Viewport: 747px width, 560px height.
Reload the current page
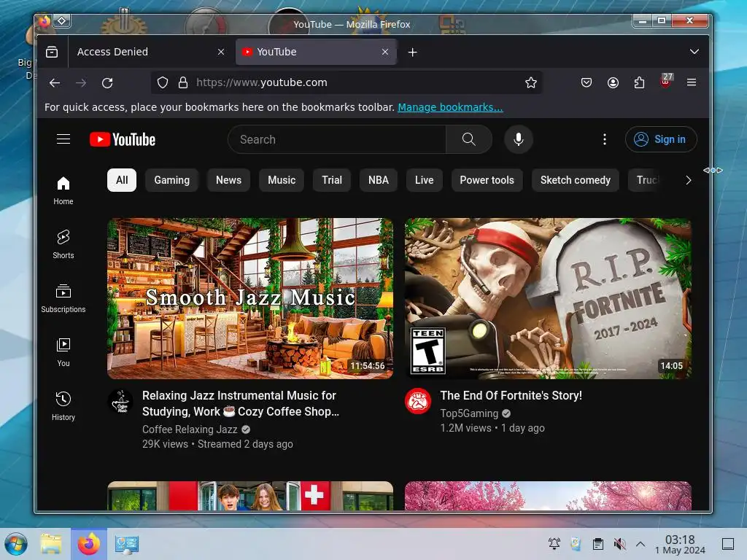point(107,83)
